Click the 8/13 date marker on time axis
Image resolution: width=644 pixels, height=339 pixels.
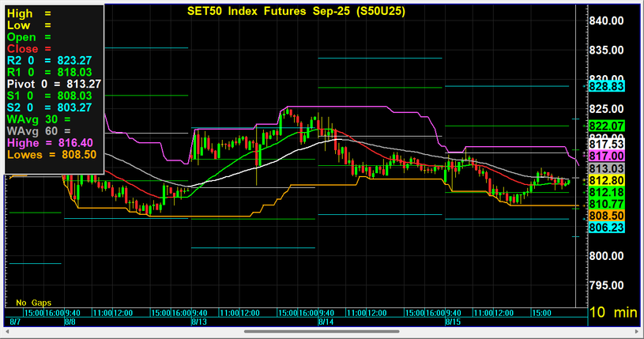click(x=198, y=322)
